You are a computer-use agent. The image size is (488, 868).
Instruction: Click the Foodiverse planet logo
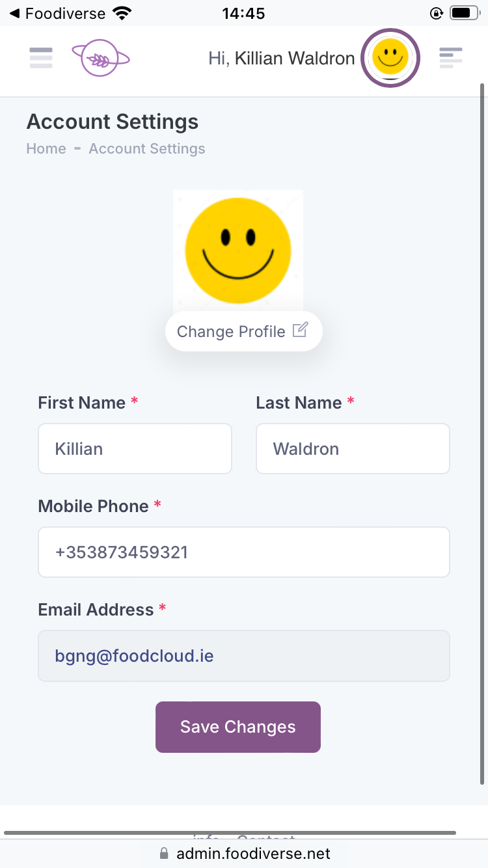(100, 59)
